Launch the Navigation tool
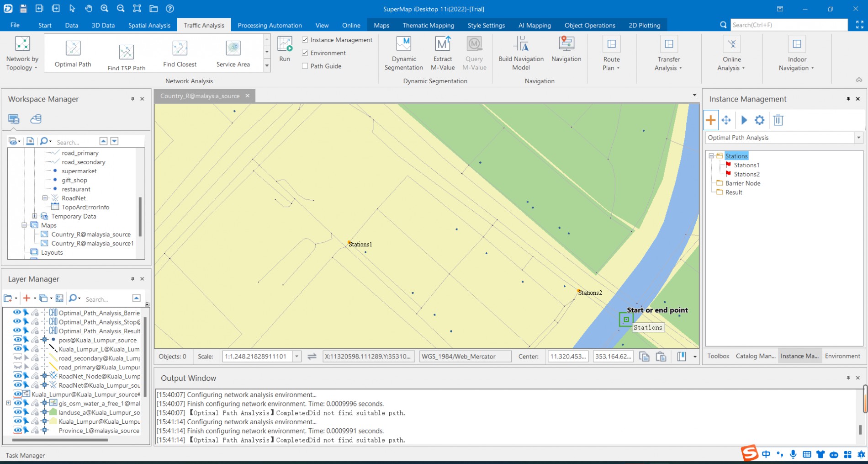Screen dimensions: 868x464 [x=566, y=49]
